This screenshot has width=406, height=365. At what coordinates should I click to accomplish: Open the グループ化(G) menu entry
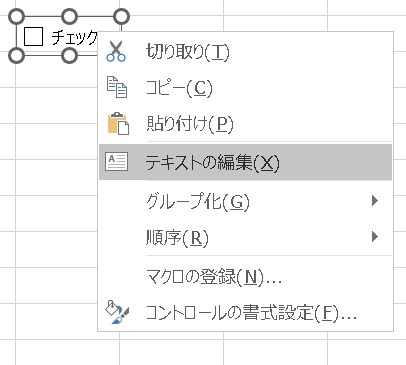click(x=245, y=201)
